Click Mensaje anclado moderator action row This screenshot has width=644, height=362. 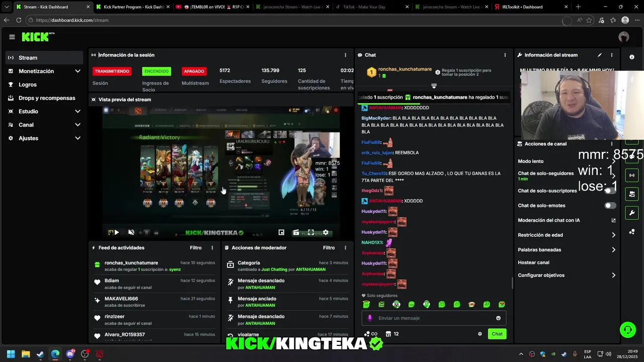(287, 302)
